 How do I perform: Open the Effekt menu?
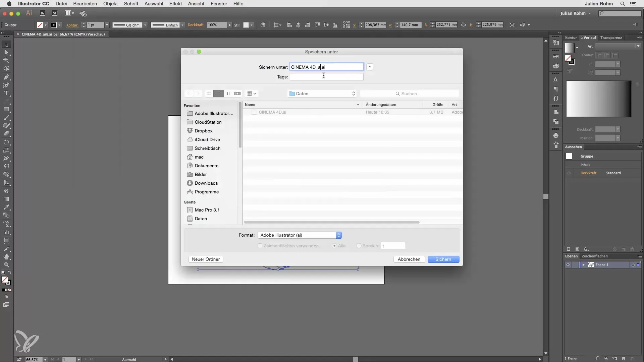pos(175,4)
